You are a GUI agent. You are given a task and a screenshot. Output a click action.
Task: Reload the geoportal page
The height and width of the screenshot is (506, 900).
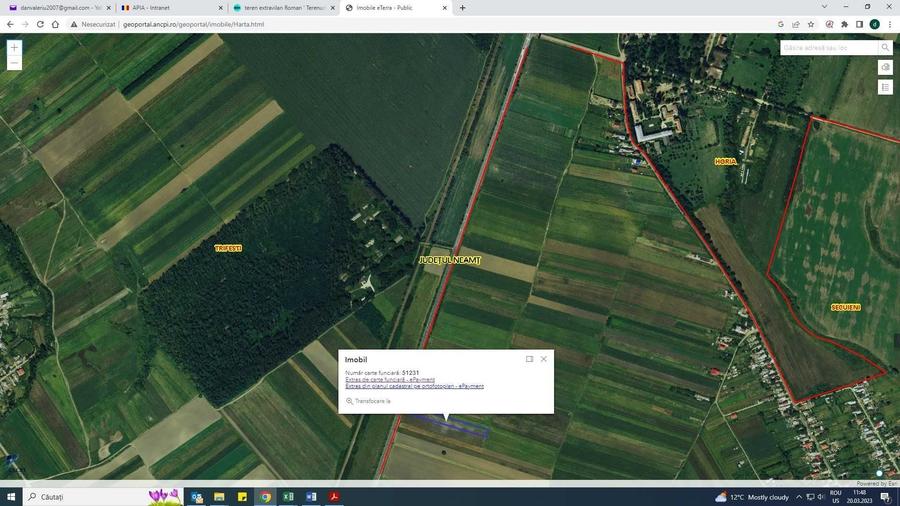click(40, 25)
